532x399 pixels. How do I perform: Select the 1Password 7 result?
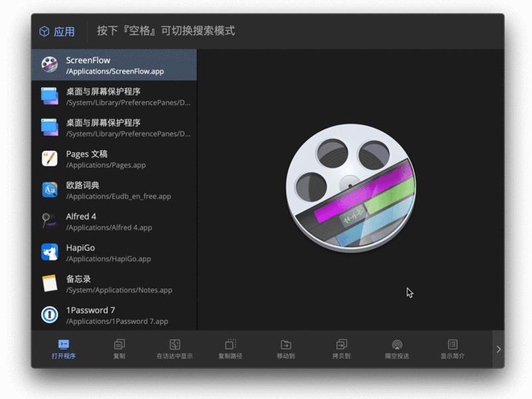[114, 315]
